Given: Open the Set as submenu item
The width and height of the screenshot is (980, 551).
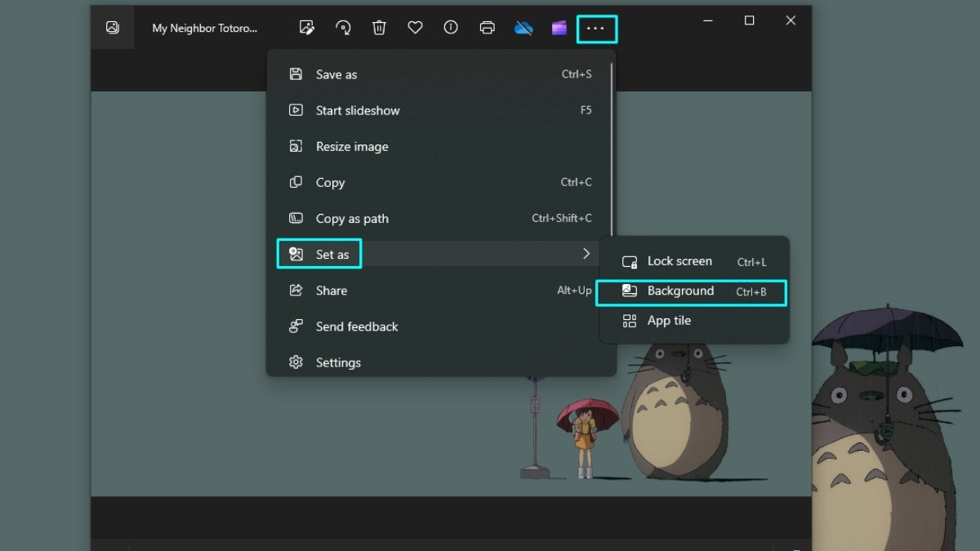Looking at the screenshot, I should pyautogui.click(x=441, y=254).
